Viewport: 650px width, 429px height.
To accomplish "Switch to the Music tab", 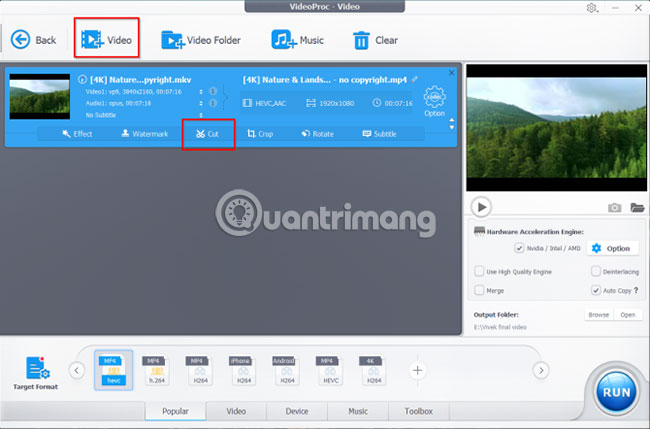I will 358,411.
